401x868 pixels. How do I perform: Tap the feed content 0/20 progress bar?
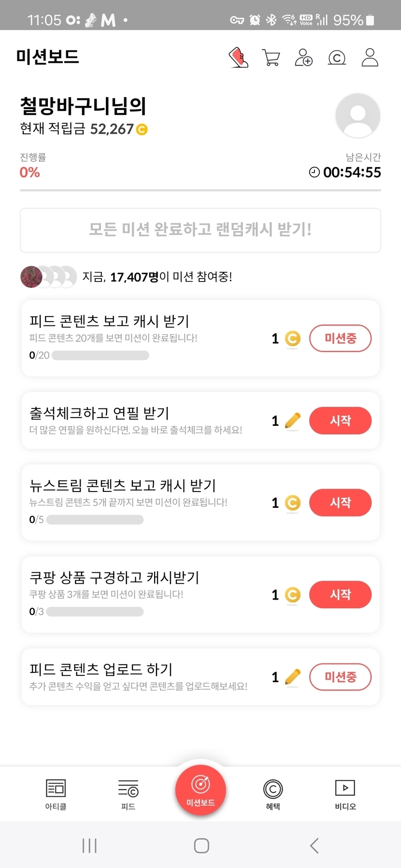pyautogui.click(x=100, y=356)
